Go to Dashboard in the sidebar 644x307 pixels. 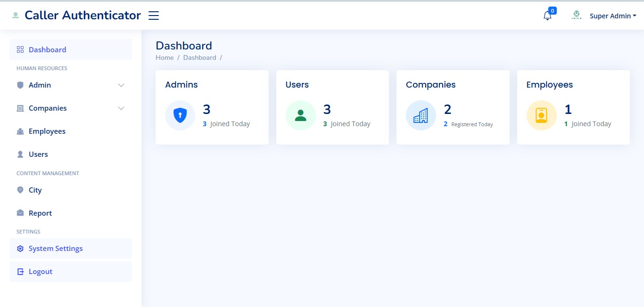pos(47,50)
